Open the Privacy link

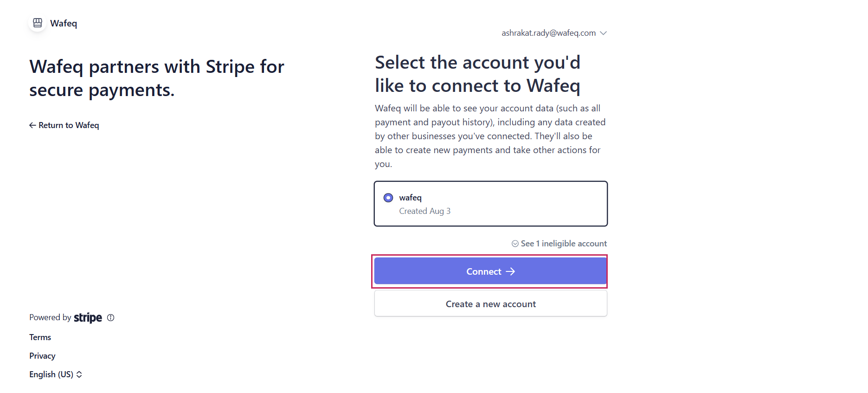pos(42,356)
